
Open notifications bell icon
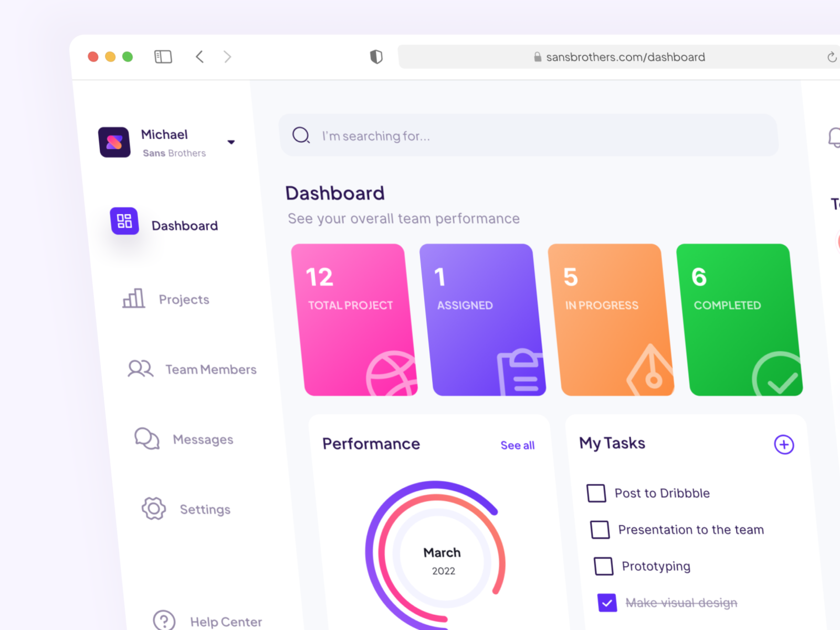pos(835,138)
